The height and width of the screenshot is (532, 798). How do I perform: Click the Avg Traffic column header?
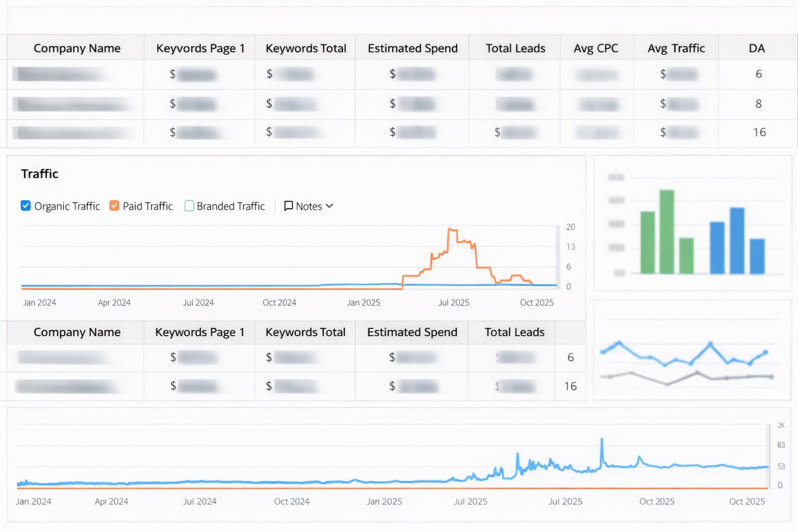[x=676, y=48]
